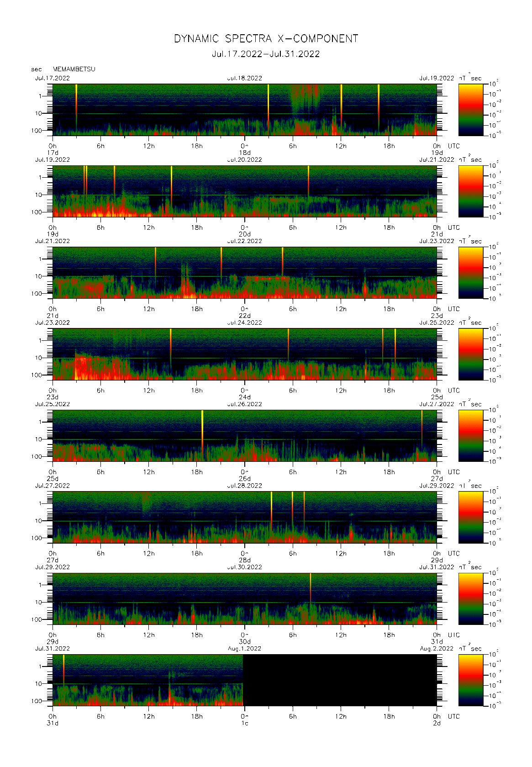Click the Jul.25–Jul.27 spectrogram panel
532x767 pixels.
(x=245, y=435)
